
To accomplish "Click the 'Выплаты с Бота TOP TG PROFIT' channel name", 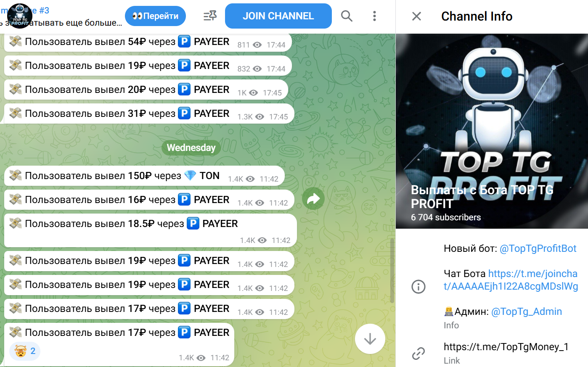I will (482, 197).
